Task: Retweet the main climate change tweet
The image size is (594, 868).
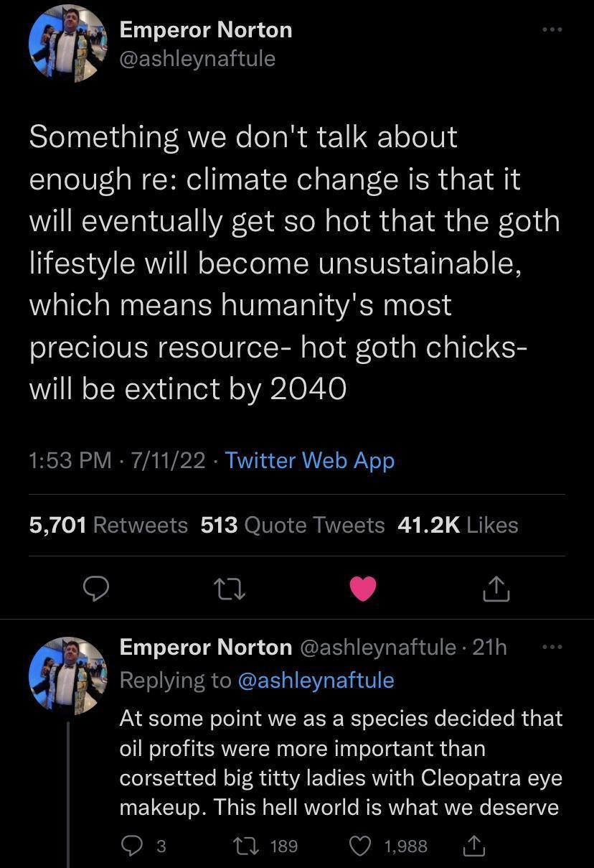Action: click(x=230, y=589)
